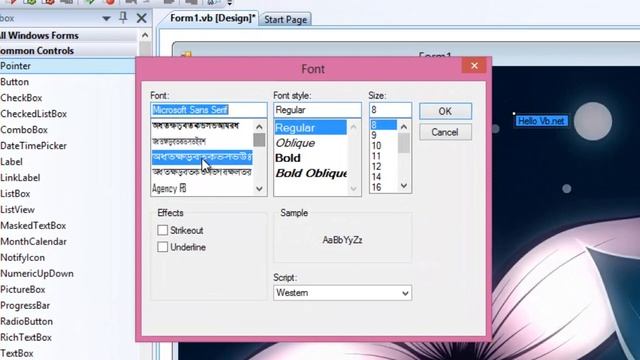Click the Size input field

[390, 110]
